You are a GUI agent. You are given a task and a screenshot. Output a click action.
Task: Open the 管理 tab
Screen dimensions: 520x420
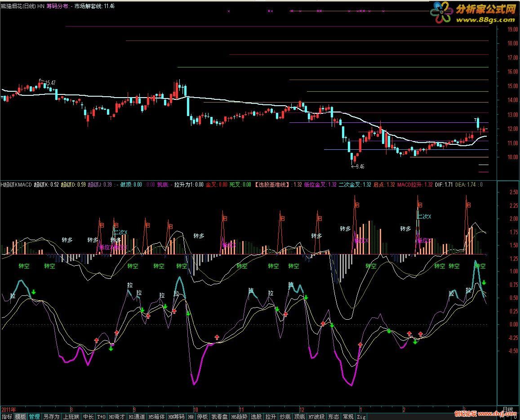click(35, 417)
